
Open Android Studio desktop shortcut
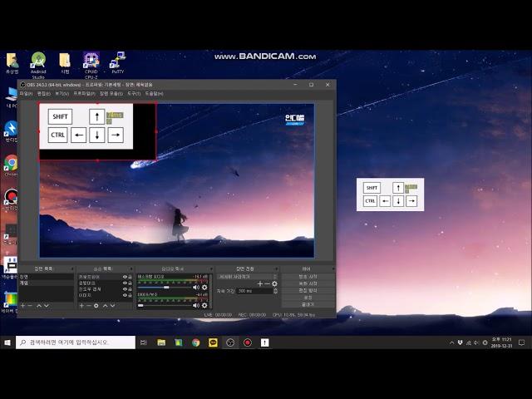tap(38, 65)
